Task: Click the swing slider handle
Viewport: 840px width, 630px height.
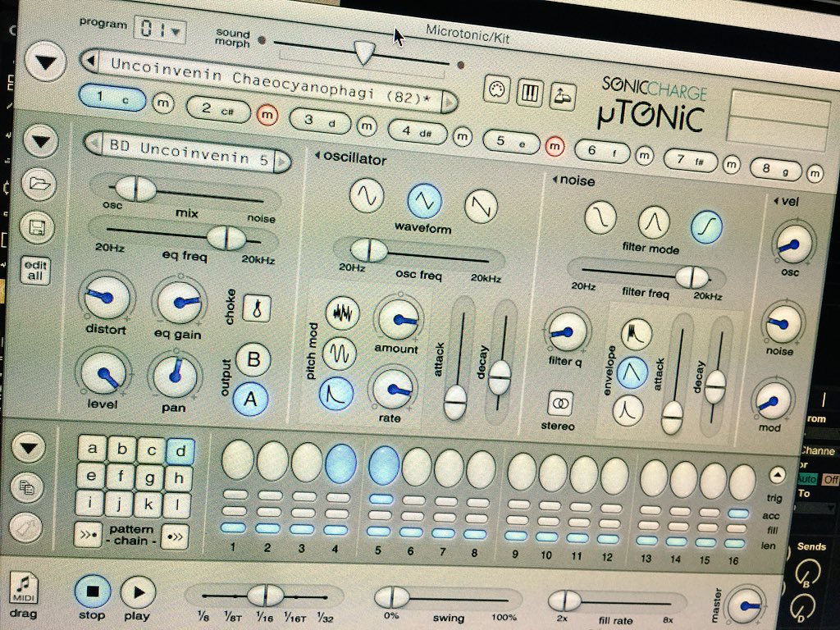Action: pyautogui.click(x=392, y=597)
